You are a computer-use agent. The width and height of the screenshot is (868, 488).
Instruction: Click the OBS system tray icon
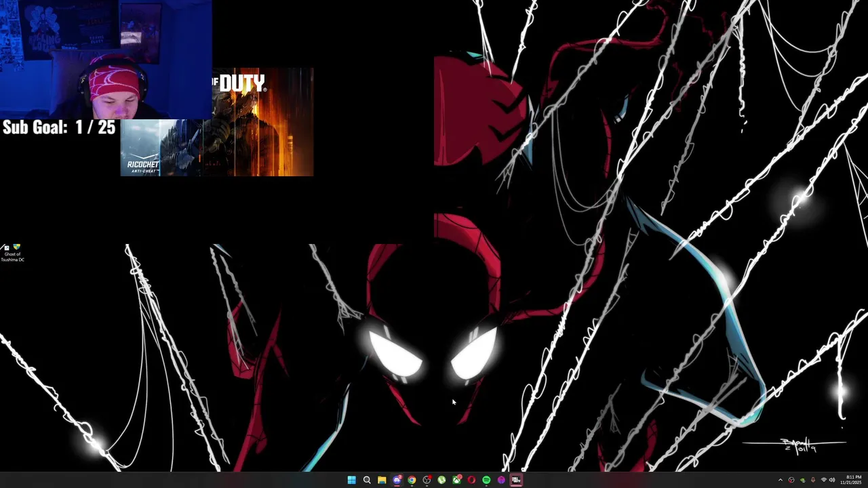(791, 480)
